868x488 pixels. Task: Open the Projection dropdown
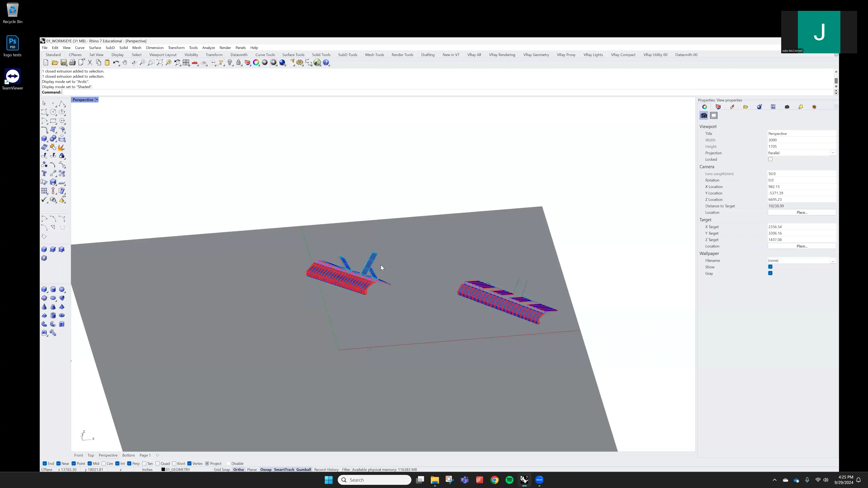pyautogui.click(x=833, y=153)
